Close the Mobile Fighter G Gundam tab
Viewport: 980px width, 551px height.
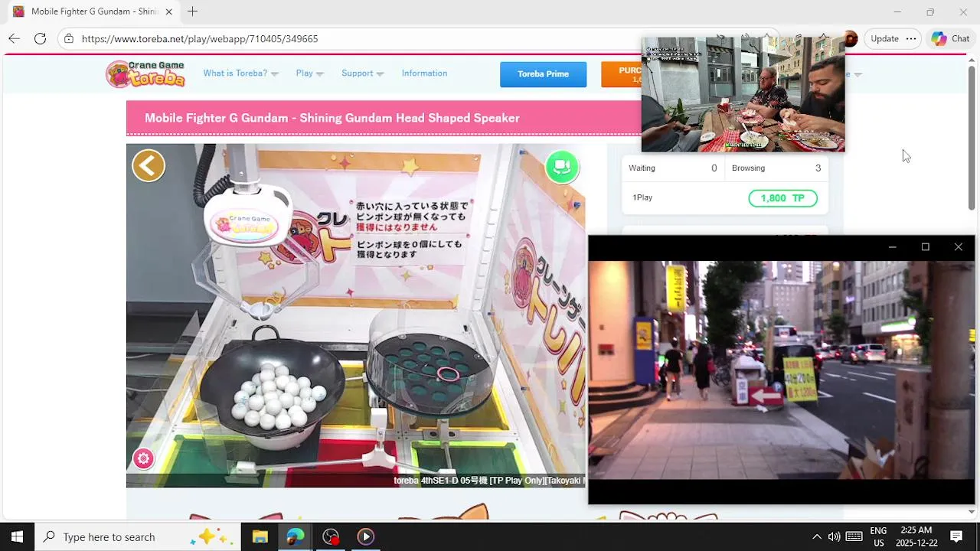[169, 11]
